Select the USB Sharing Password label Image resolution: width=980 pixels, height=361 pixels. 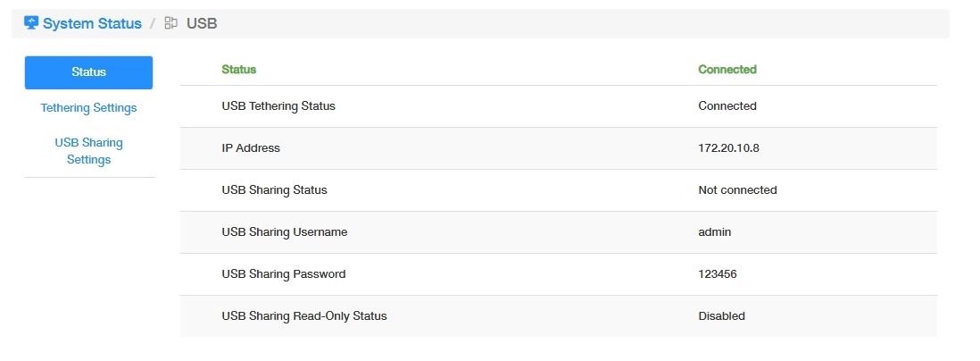point(283,274)
